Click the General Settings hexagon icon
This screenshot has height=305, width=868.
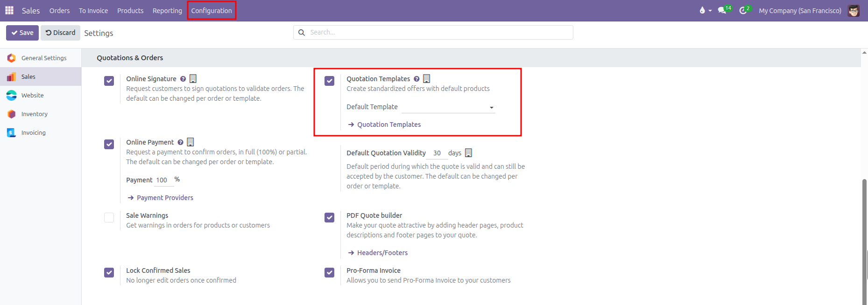[12, 58]
